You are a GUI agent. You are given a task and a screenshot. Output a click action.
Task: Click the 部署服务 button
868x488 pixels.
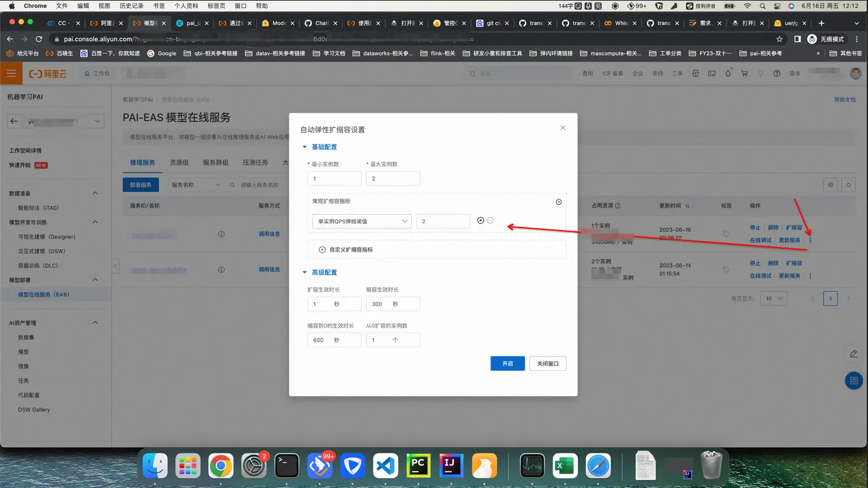coord(141,185)
